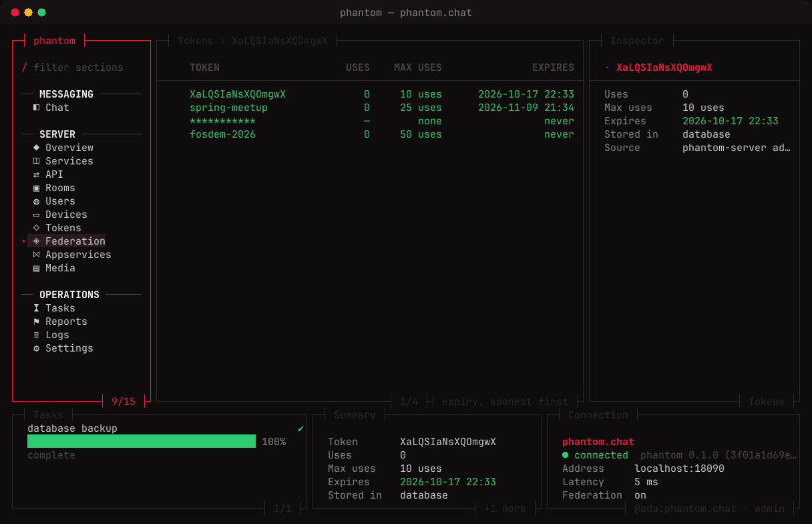Click the 'database backup' task name
This screenshot has height=524, width=812.
pyautogui.click(x=72, y=428)
